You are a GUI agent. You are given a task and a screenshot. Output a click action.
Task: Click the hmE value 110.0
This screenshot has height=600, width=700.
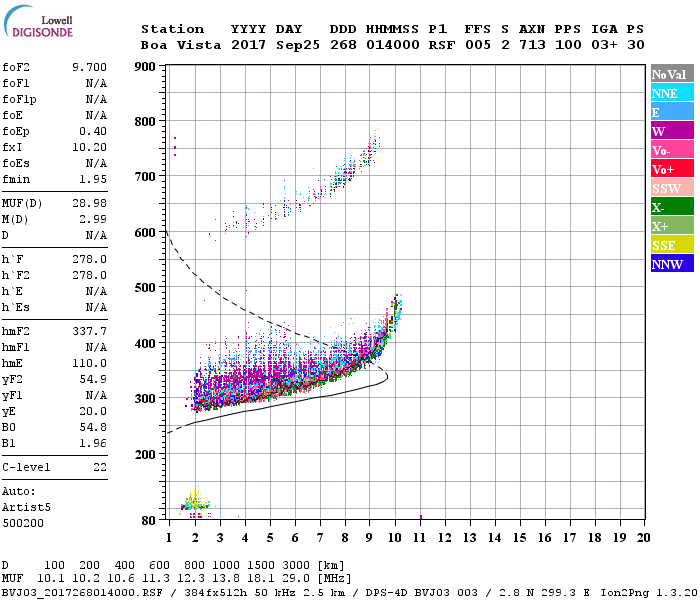click(89, 363)
